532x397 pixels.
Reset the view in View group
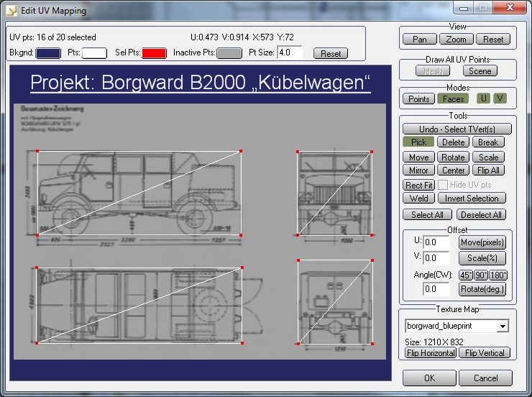click(493, 40)
